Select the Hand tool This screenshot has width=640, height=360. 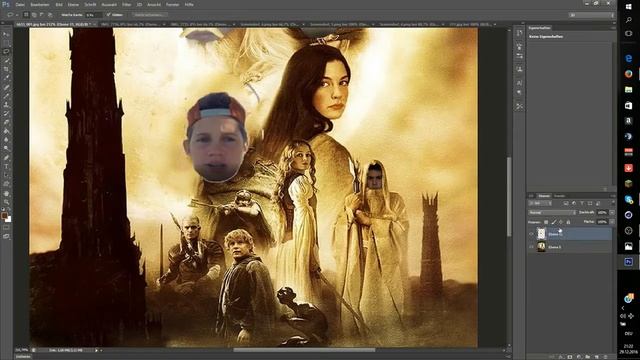click(x=6, y=193)
